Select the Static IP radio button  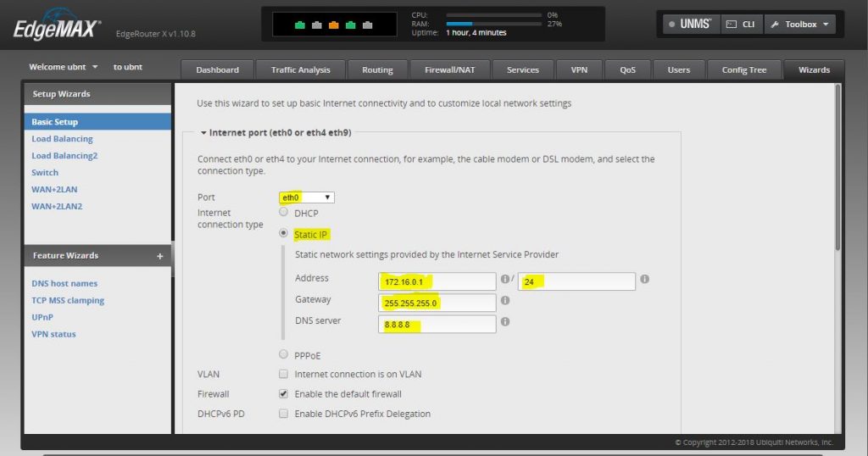point(283,233)
